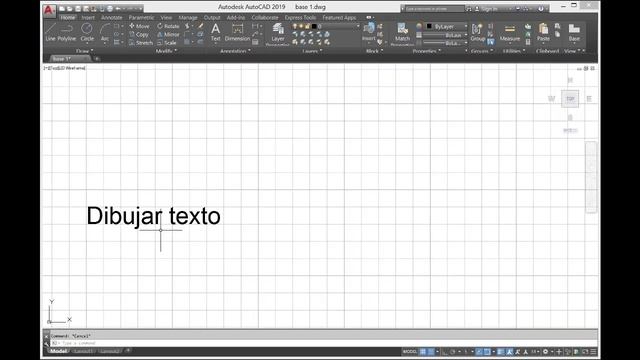Click the Insert block icon

tap(369, 32)
